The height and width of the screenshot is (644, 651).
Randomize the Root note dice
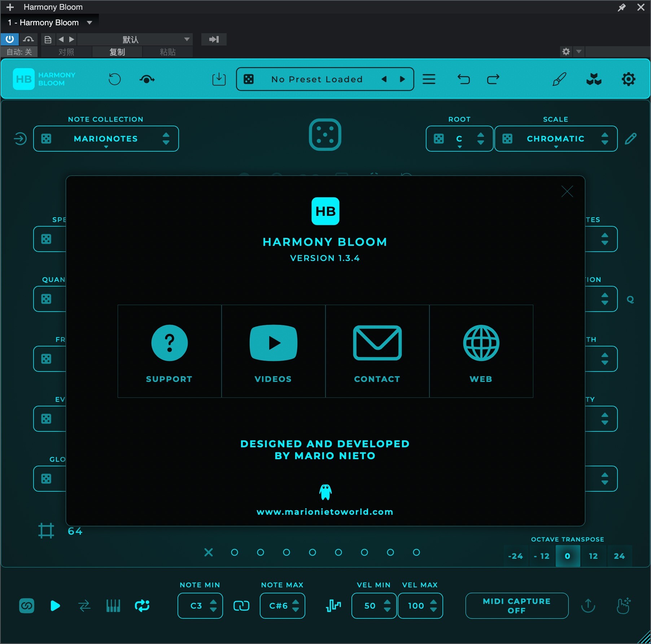439,139
